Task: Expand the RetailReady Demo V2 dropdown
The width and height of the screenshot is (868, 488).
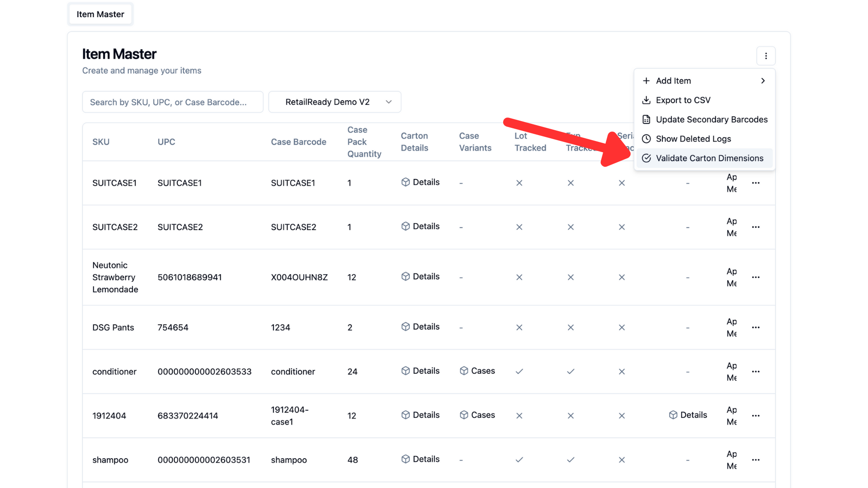Action: tap(335, 102)
